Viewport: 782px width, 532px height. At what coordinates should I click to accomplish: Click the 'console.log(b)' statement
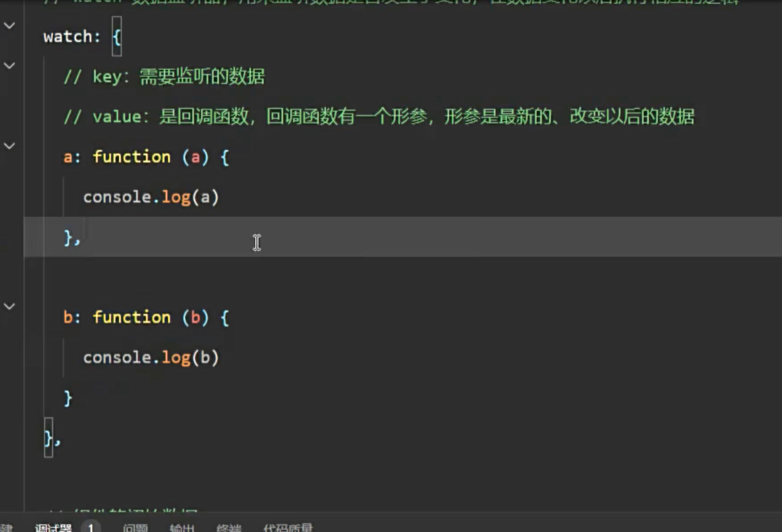click(x=151, y=358)
